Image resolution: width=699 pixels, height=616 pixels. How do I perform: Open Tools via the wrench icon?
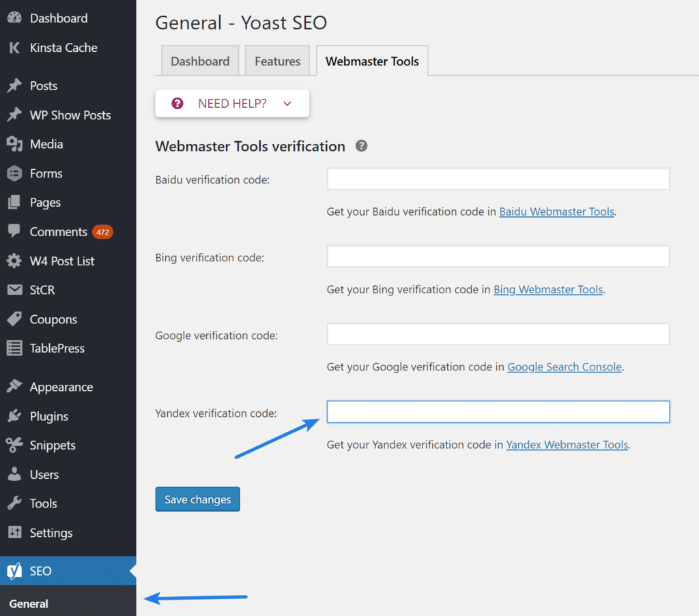tap(15, 503)
